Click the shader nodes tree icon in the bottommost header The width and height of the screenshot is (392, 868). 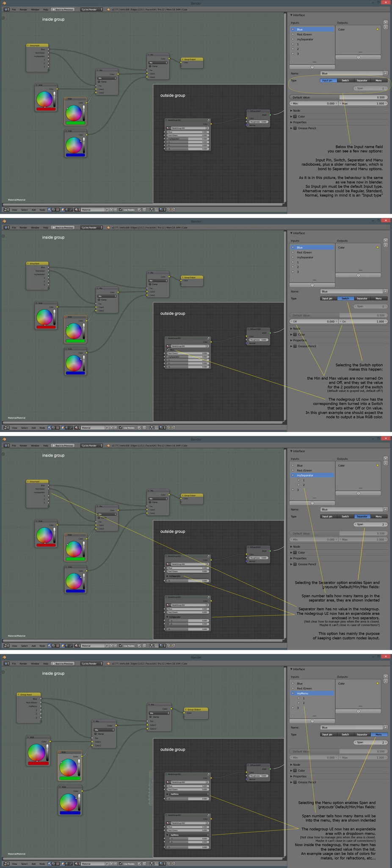[x=50, y=863]
